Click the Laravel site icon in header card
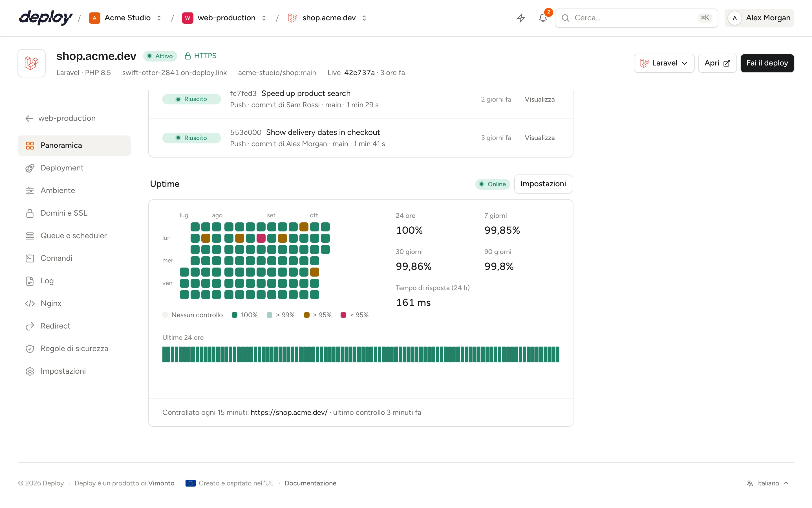This screenshot has height=508, width=812. tap(32, 63)
